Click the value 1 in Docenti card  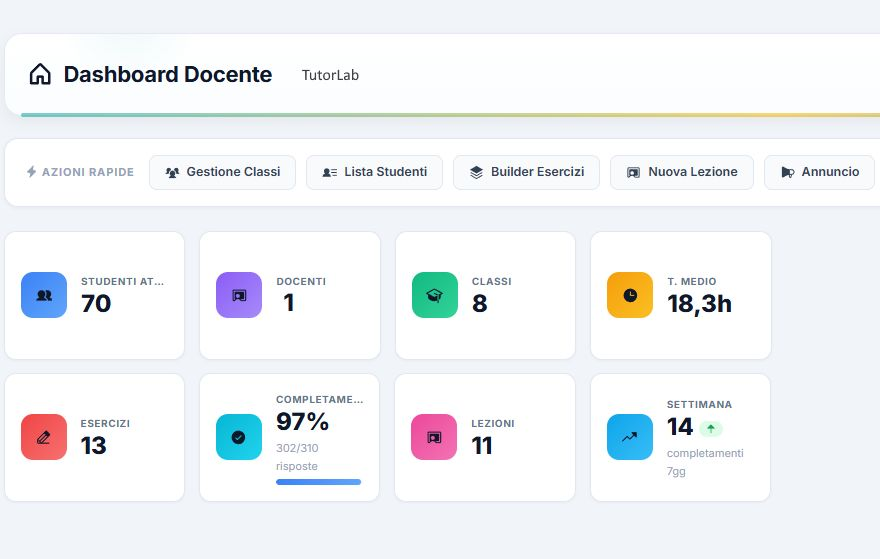(289, 304)
